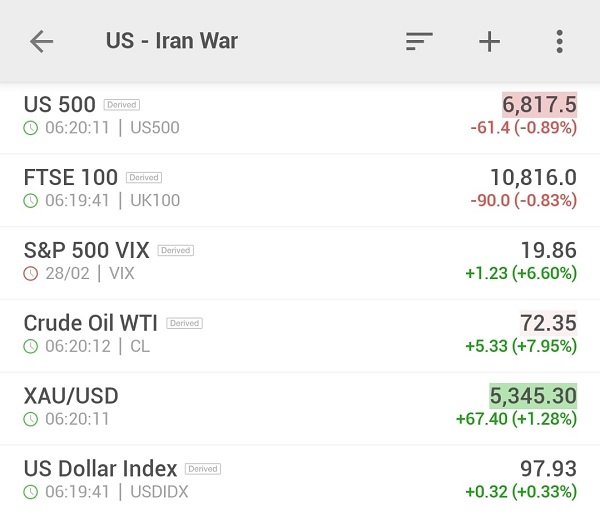Add a symbol with the plus icon
This screenshot has width=600, height=517.
pyautogui.click(x=489, y=41)
